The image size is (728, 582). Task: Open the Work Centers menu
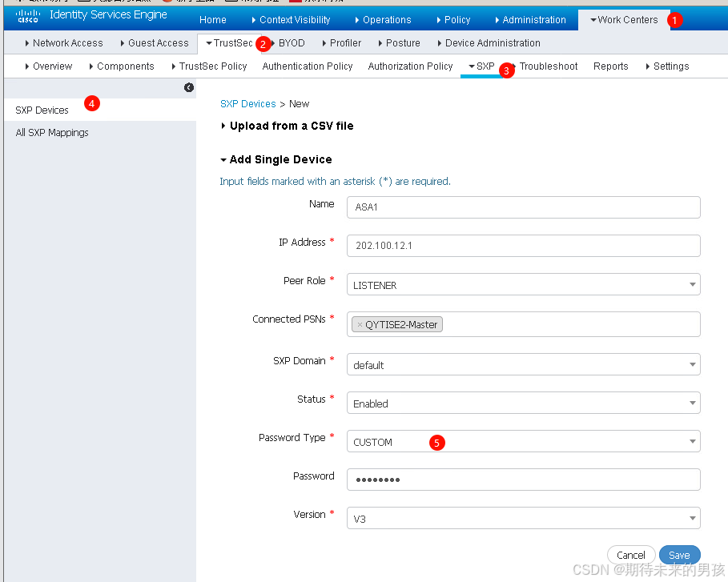(x=624, y=20)
